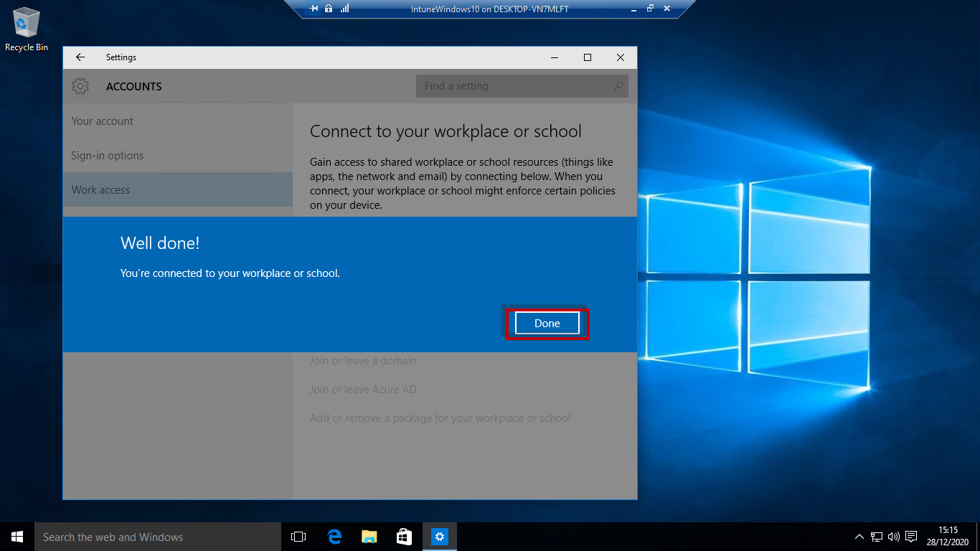Select Your account in the sidebar
This screenshot has width=980, height=551.
[x=102, y=121]
